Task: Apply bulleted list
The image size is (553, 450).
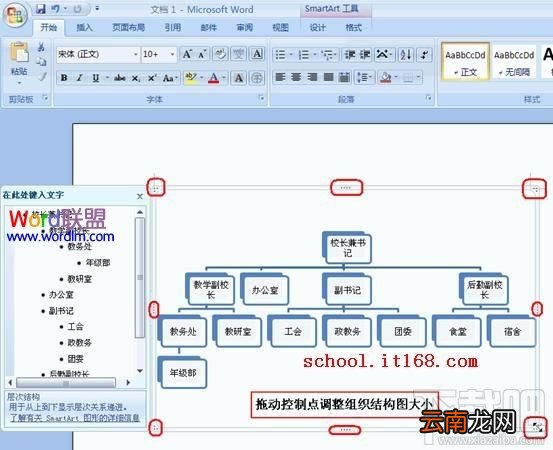Action: click(x=280, y=55)
